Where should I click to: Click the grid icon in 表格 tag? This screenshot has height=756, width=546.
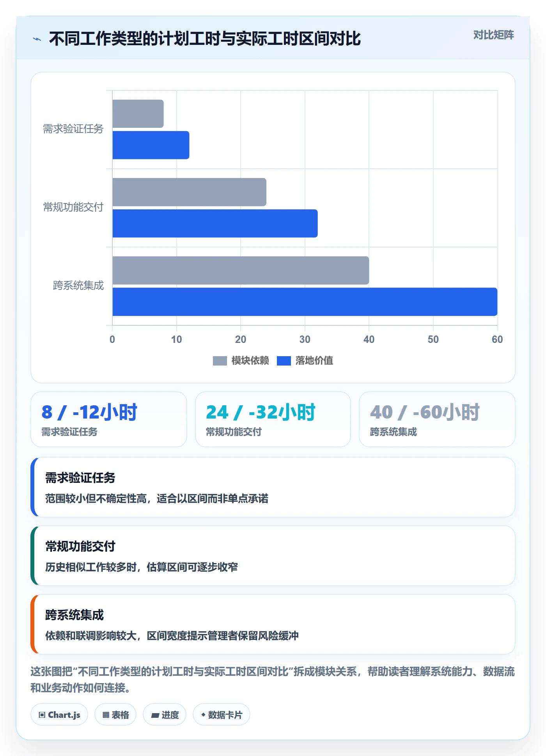(106, 715)
